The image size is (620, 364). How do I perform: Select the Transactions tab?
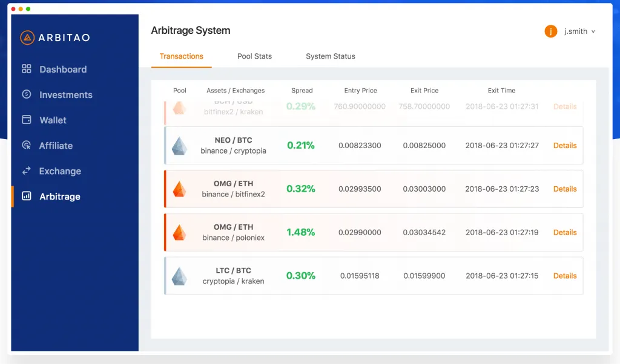(181, 56)
